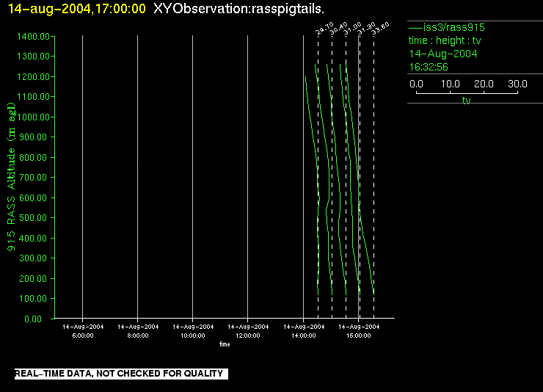Click the REAL-TIME DATA, NOT CHECKED FOR QUALITY banner

pyautogui.click(x=121, y=374)
